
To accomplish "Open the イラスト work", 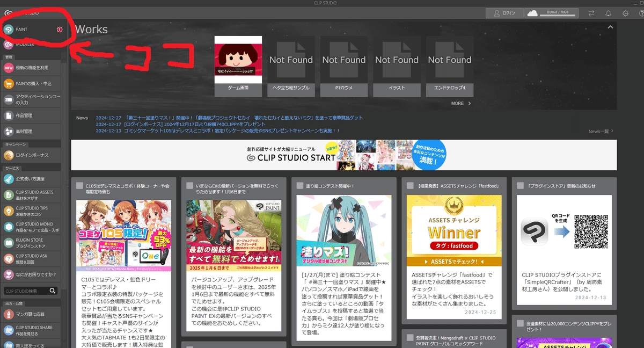I will (397, 67).
